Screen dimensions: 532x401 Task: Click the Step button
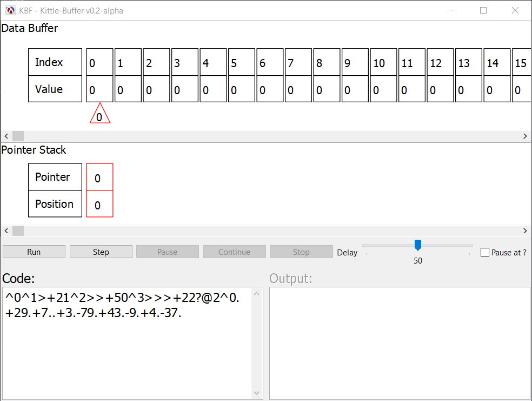(x=101, y=252)
